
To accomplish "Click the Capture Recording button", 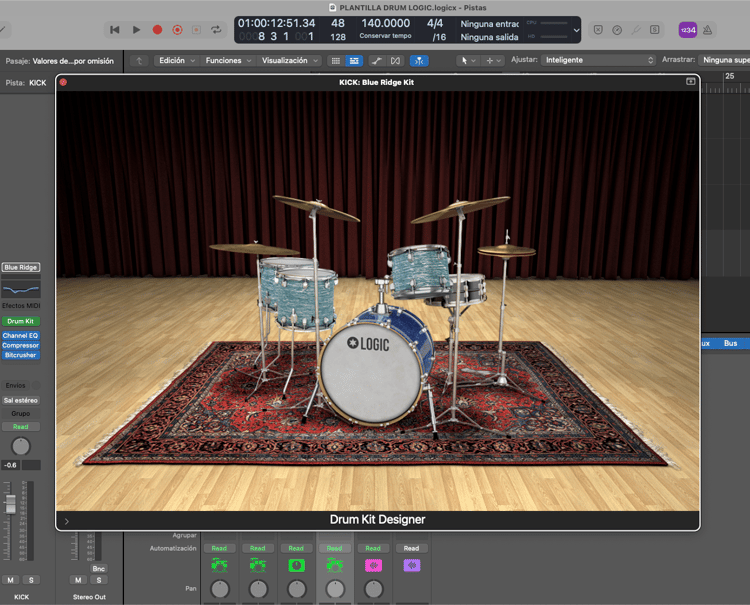I will click(177, 30).
